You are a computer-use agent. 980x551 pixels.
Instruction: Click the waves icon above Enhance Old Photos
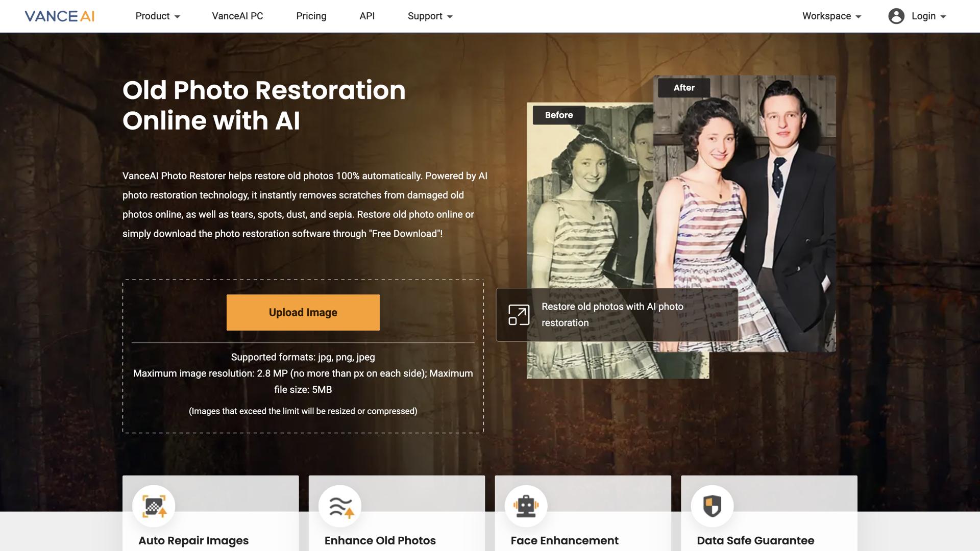tap(339, 506)
